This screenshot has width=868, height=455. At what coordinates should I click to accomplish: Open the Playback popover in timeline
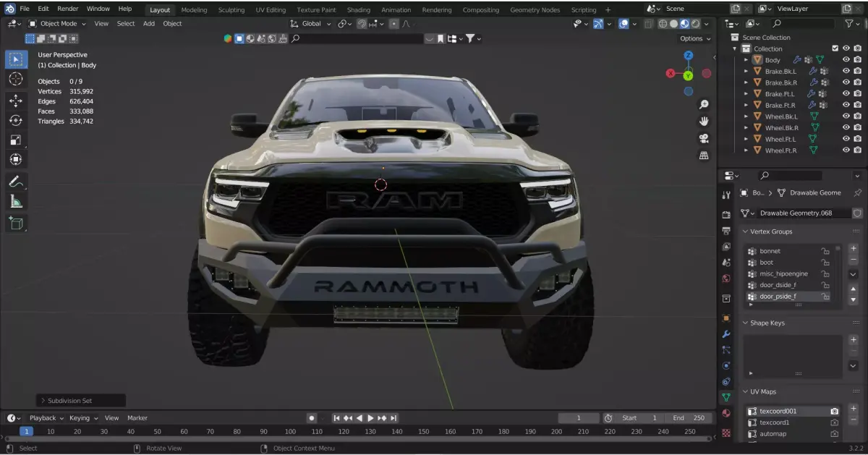[46, 417]
